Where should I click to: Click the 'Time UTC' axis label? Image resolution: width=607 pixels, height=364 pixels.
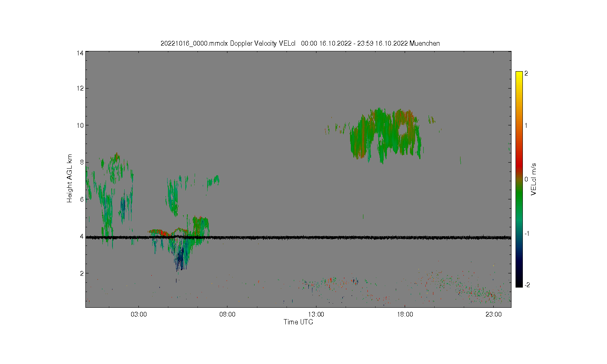pos(298,322)
